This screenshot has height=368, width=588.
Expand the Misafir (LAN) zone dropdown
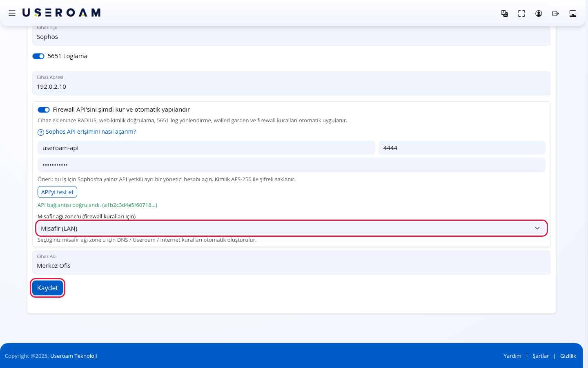(292, 228)
